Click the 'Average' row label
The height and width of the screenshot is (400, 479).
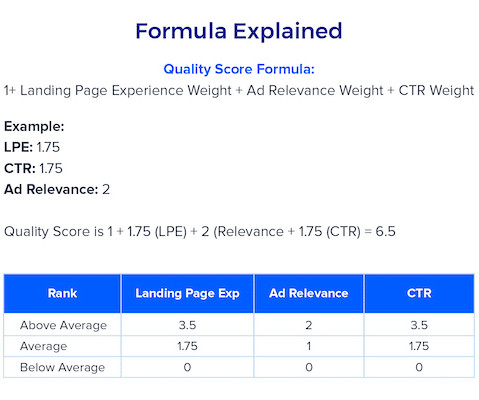point(43,346)
